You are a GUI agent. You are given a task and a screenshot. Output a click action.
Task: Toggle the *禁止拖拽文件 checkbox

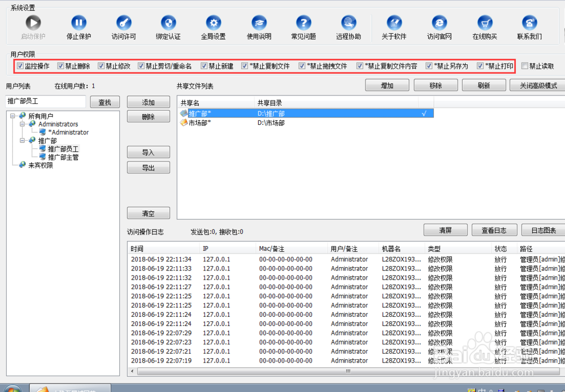click(x=302, y=66)
